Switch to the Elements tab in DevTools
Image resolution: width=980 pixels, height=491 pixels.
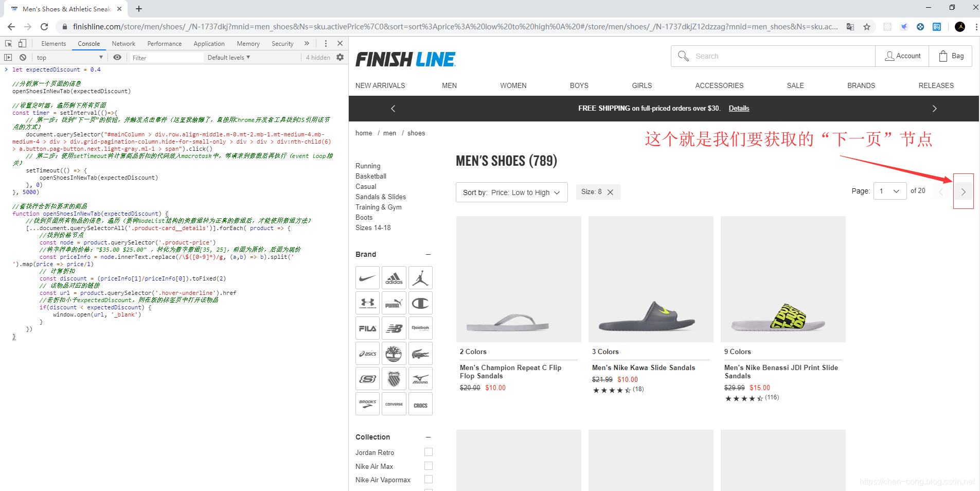pyautogui.click(x=54, y=44)
